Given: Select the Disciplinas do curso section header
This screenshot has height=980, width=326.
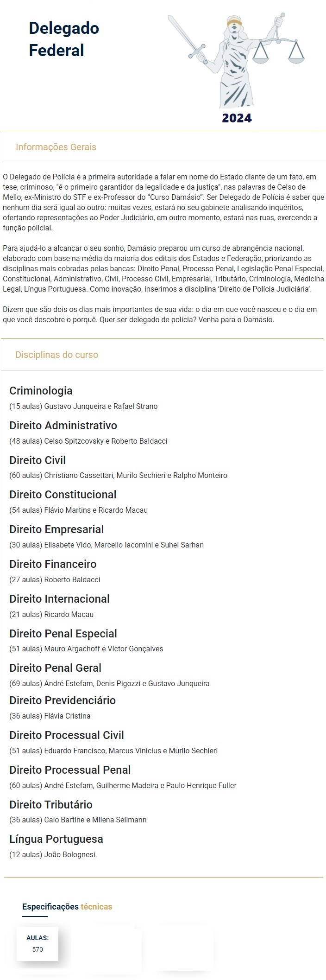Looking at the screenshot, I should [56, 355].
